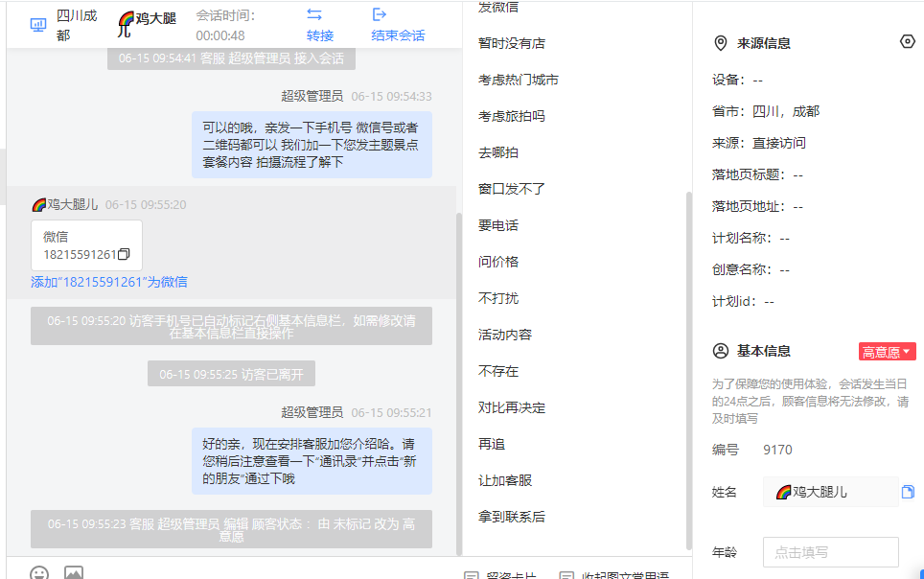Click the 计划名称 line

tap(751, 238)
